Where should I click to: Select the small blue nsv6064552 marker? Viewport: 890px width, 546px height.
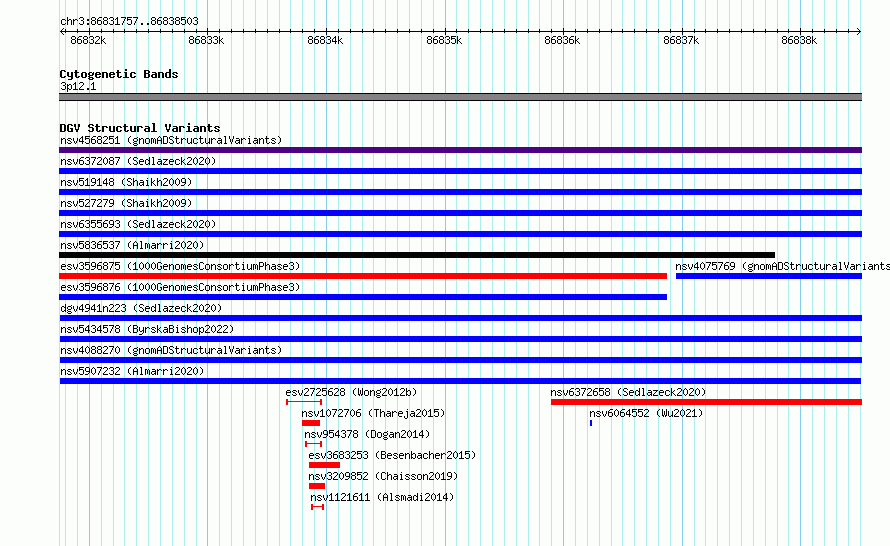tap(591, 423)
